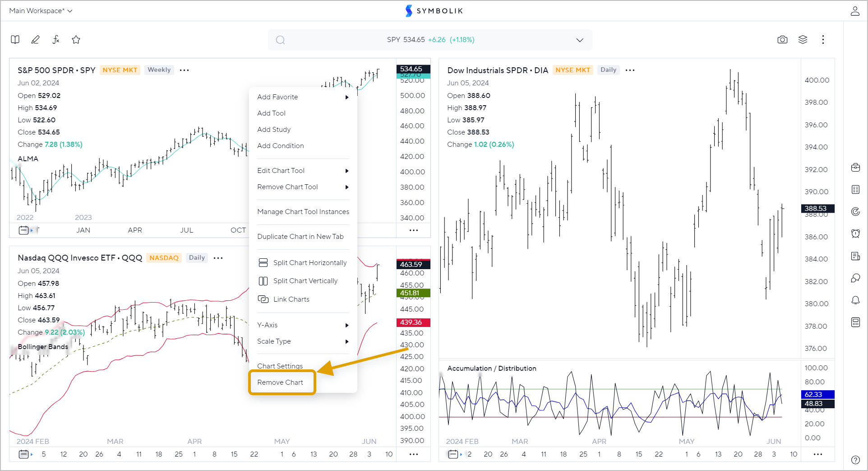Select Manage Chart Tool Instances
Viewport: 868px width, 471px height.
[x=303, y=212]
